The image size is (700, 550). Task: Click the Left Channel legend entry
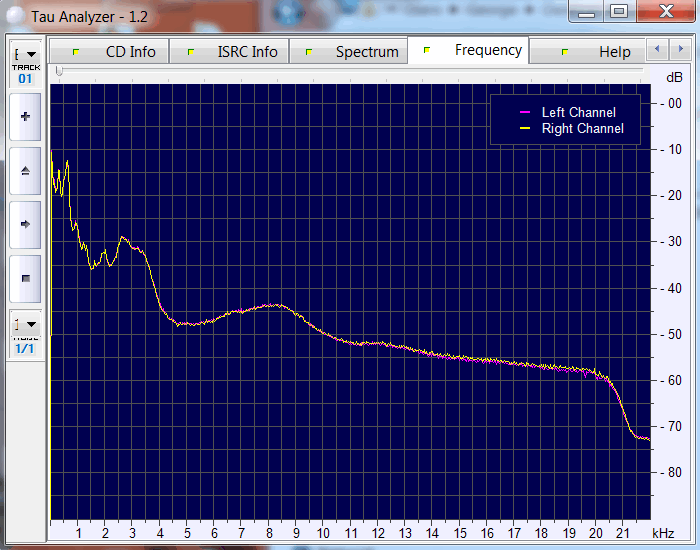578,113
